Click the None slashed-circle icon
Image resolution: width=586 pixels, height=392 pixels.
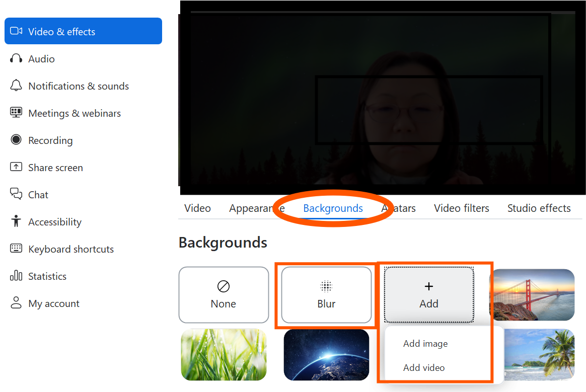(x=224, y=287)
